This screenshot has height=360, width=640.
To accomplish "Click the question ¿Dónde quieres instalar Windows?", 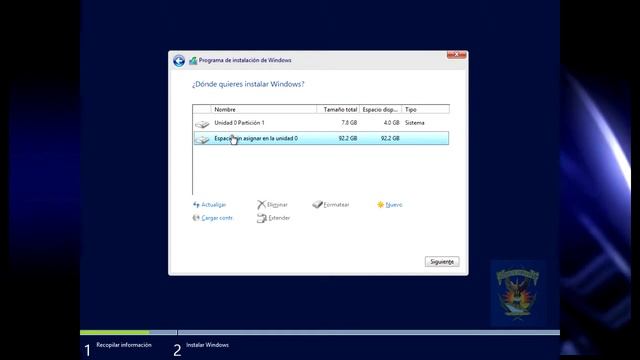I will coord(248,84).
